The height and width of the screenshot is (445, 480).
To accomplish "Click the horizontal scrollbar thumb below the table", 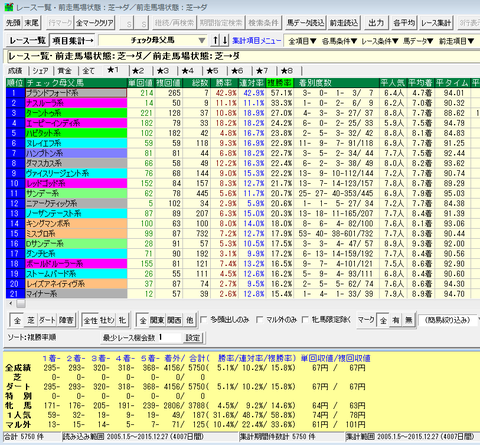I will point(21,303).
